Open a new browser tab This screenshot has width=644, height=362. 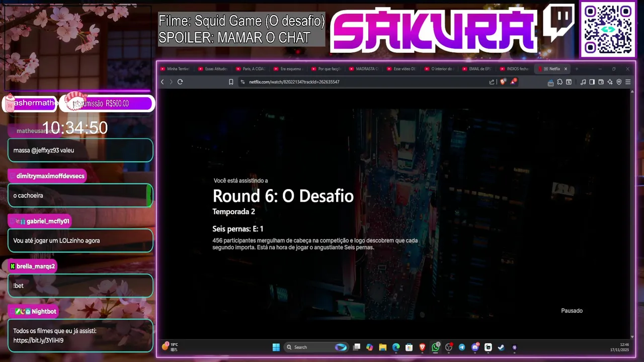coord(577,69)
